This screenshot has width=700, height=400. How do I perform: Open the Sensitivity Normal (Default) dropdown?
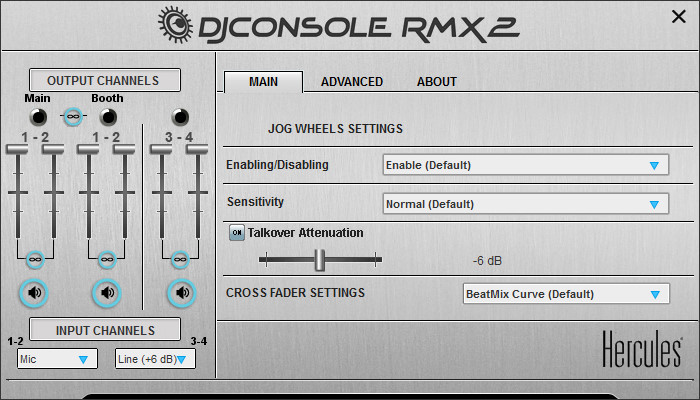coord(525,204)
